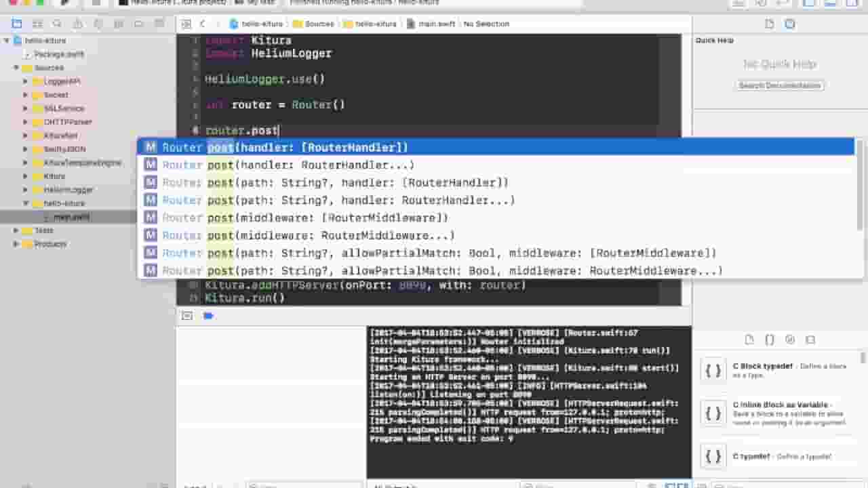Expand the HeliumLogger folder
Image resolution: width=868 pixels, height=488 pixels.
(x=26, y=190)
